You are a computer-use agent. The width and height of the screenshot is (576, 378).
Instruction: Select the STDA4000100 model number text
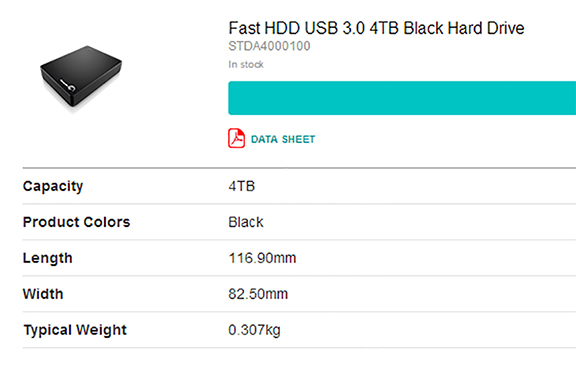pos(269,46)
